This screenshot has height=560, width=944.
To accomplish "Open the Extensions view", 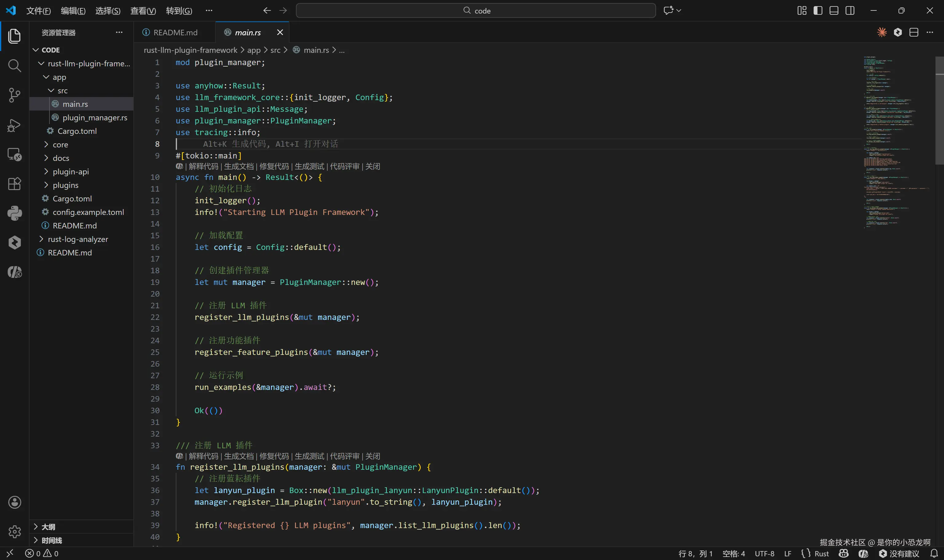I will pos(14,184).
